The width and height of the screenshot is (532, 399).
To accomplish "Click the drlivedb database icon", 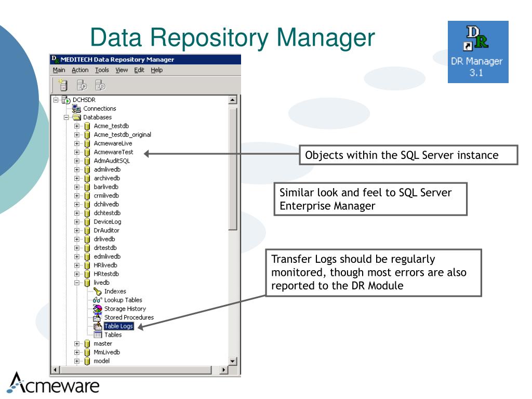I will (x=87, y=239).
